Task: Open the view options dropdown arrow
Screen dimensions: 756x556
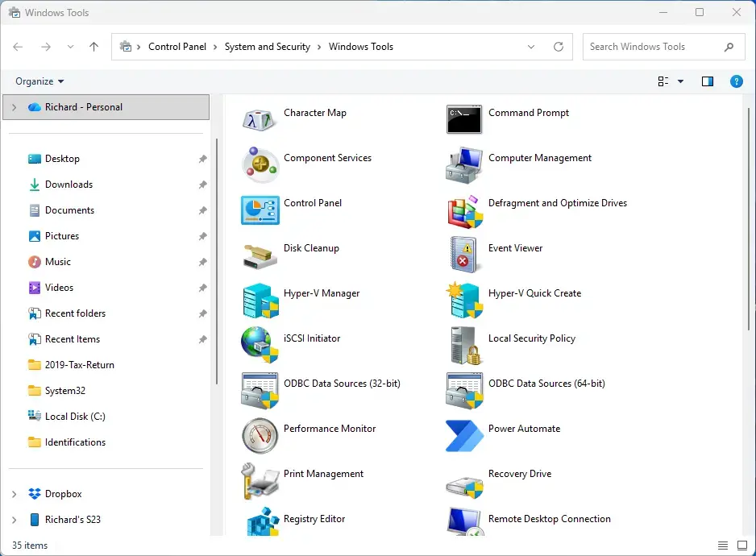Action: (x=680, y=81)
